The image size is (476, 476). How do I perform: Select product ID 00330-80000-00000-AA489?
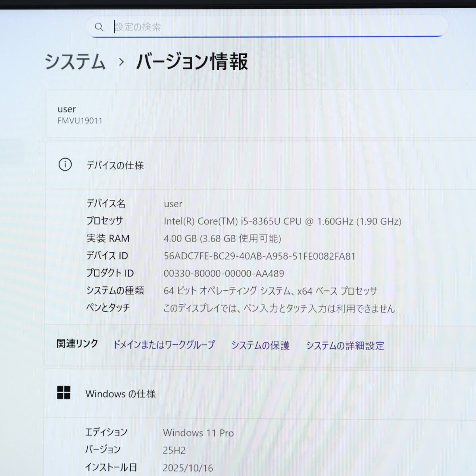coord(224,274)
